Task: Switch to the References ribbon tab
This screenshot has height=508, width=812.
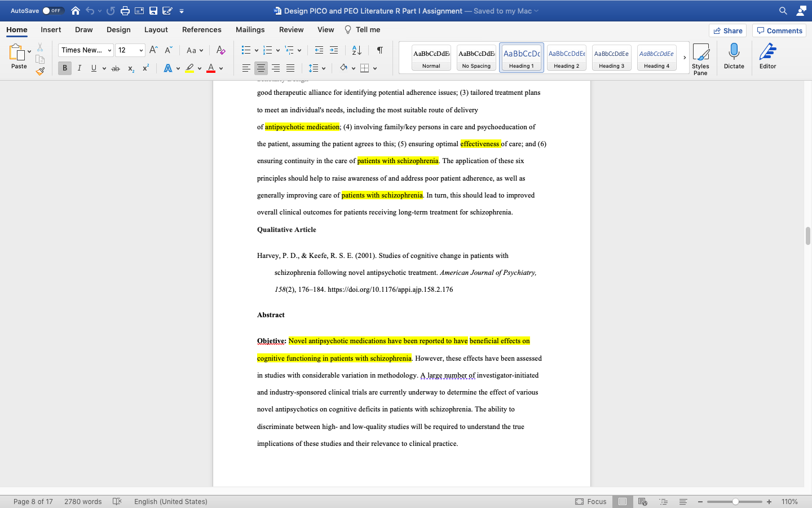Action: [x=201, y=29]
